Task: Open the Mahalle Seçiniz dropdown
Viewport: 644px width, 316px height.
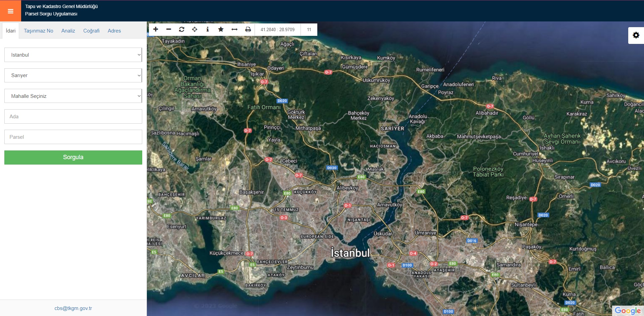Action: click(x=73, y=96)
